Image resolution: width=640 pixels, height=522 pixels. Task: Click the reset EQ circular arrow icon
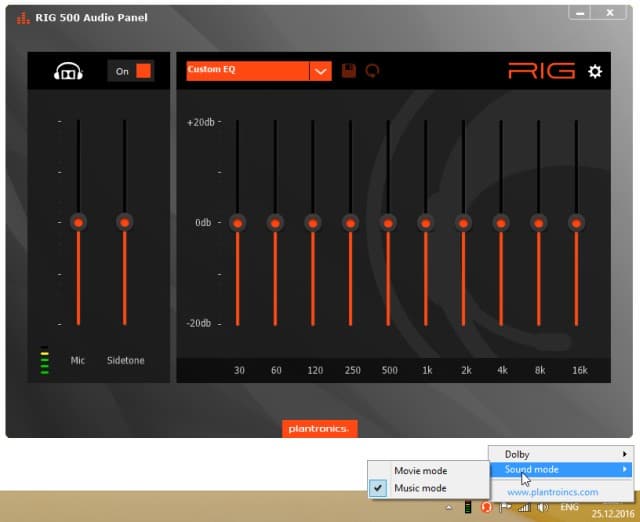point(372,71)
